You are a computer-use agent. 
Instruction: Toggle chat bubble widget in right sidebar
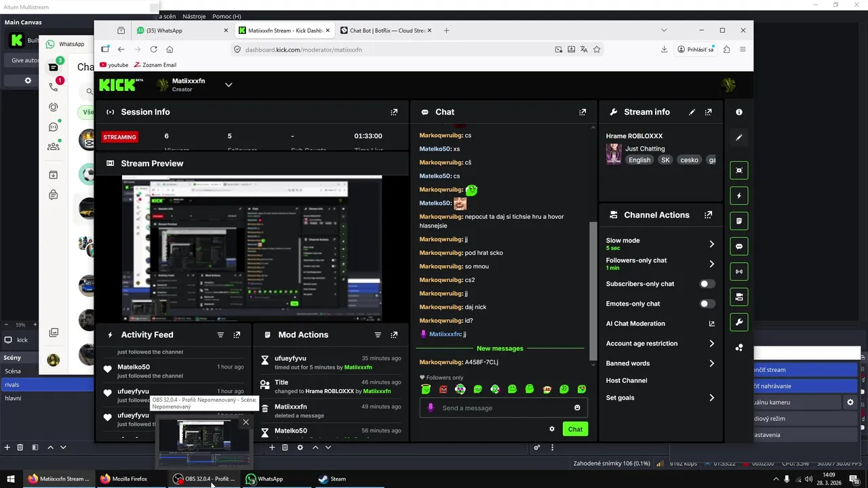(x=739, y=246)
